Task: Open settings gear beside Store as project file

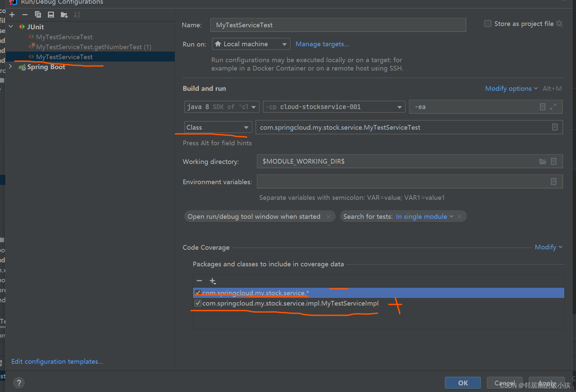Action: tap(560, 24)
